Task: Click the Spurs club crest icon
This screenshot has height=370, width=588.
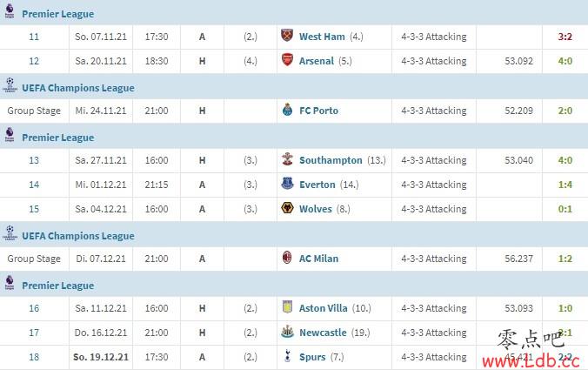Action: click(x=287, y=356)
